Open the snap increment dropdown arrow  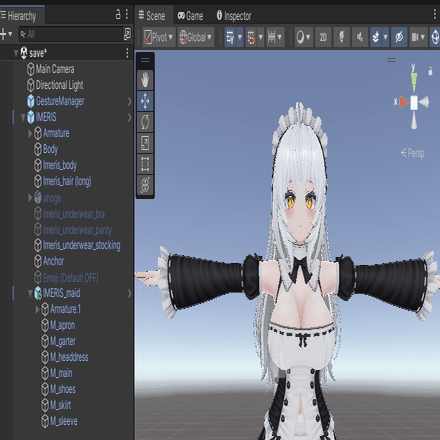click(x=280, y=37)
